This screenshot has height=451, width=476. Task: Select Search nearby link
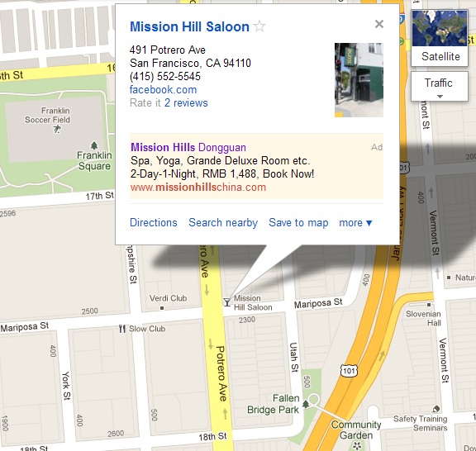pos(223,222)
